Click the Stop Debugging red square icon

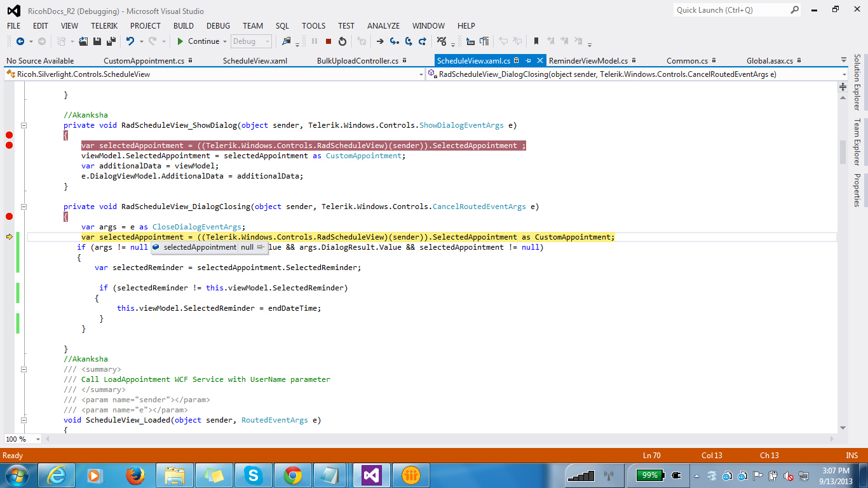click(x=329, y=41)
